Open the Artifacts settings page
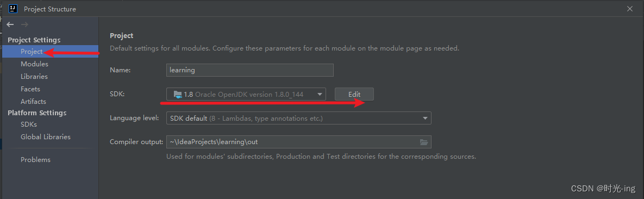Viewport: 644px width, 199px height. (33, 102)
